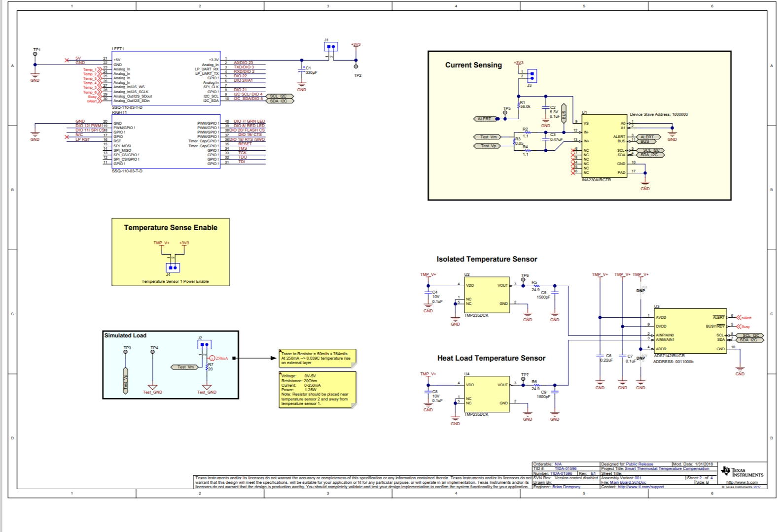Open the http://www.ti.com/support contact link
The height and width of the screenshot is (532, 780).
pyautogui.click(x=640, y=487)
